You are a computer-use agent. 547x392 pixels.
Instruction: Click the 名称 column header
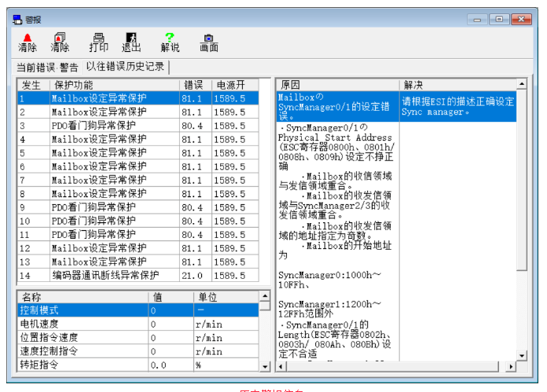[83, 297]
